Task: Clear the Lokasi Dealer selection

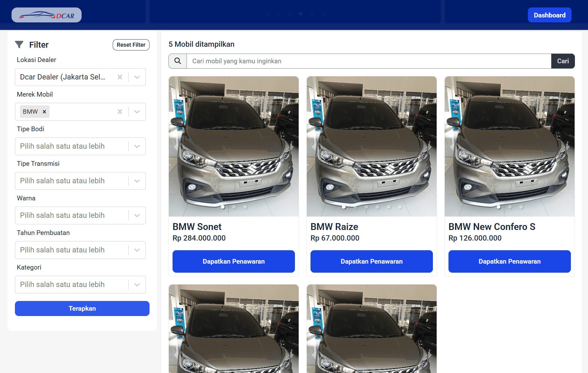Action: (x=120, y=77)
